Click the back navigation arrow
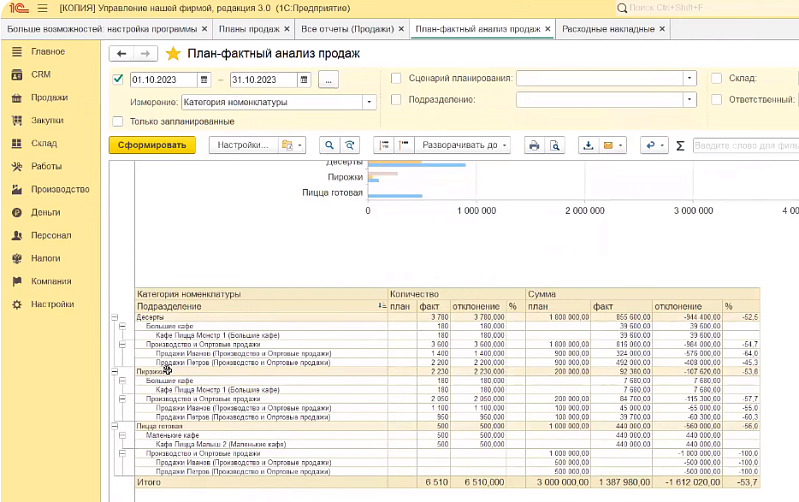The width and height of the screenshot is (799, 502). [x=122, y=54]
